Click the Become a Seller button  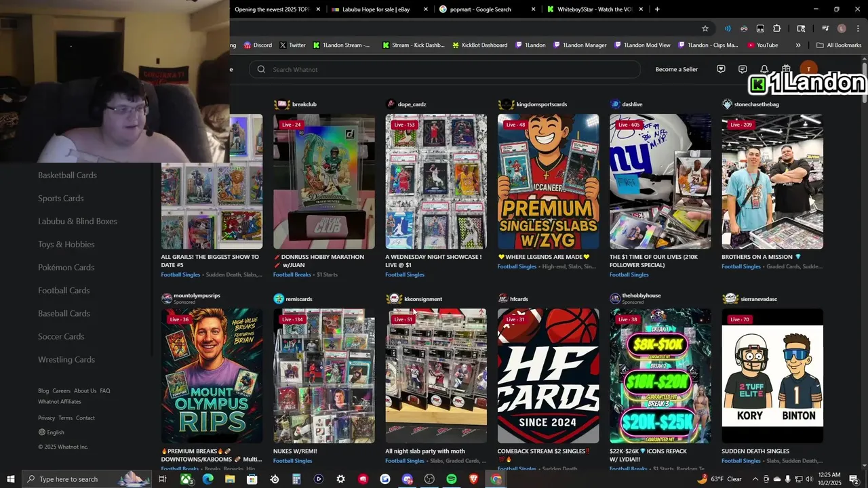[x=676, y=69]
